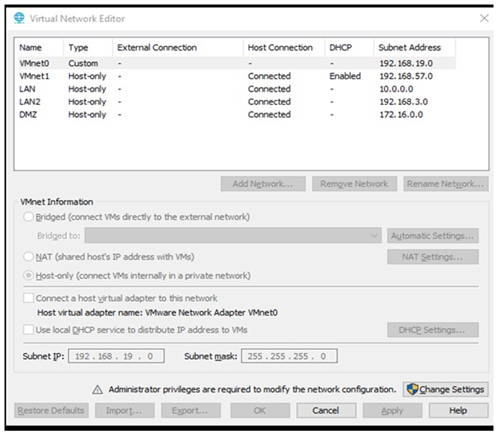Screen dimensions: 498x434
Task: Select the LAN2 network row
Action: pos(237,102)
